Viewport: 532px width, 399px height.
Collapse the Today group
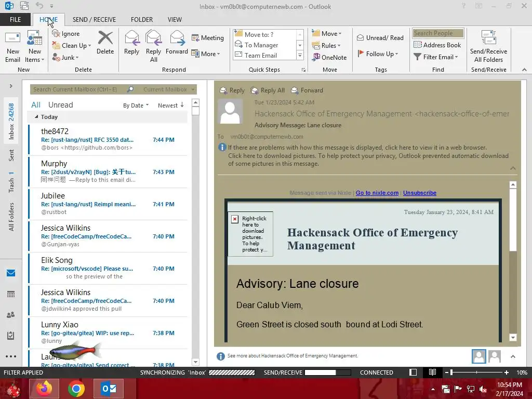point(36,117)
